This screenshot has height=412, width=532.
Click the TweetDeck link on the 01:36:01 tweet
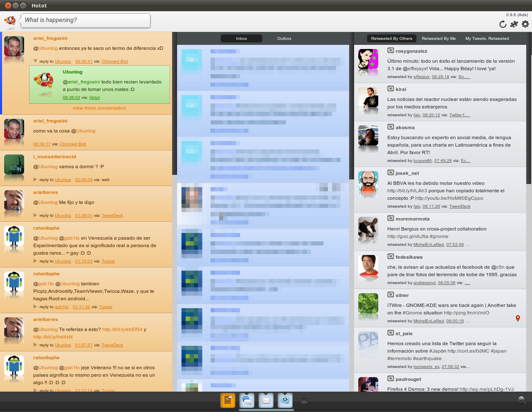(112, 216)
